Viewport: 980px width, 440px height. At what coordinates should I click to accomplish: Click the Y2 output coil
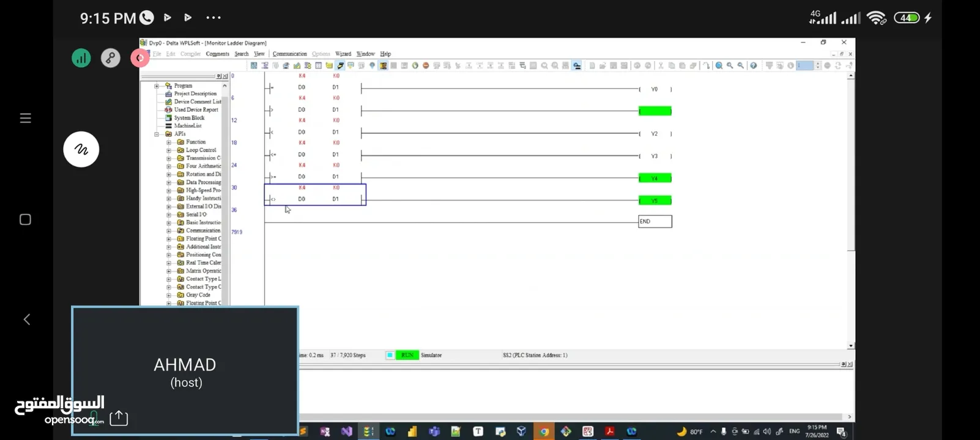click(x=655, y=134)
